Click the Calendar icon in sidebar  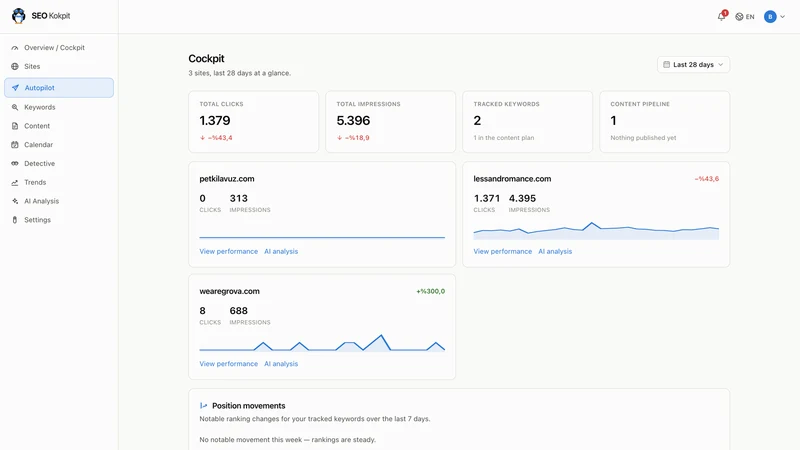click(x=15, y=145)
